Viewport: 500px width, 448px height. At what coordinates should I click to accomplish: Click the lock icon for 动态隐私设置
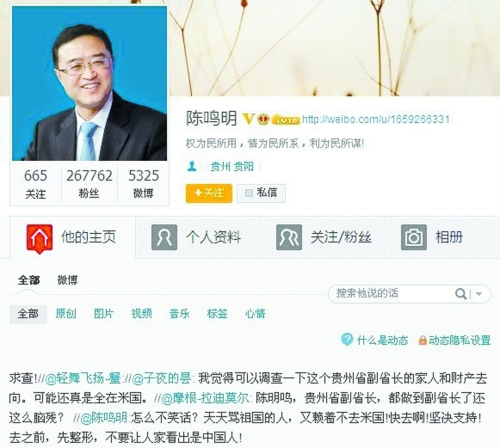coord(423,340)
